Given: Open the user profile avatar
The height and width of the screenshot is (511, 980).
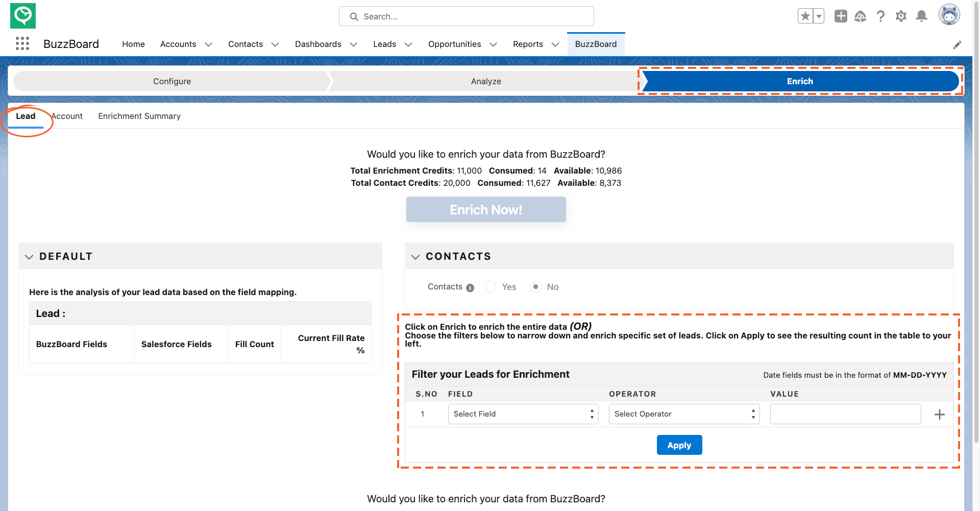Looking at the screenshot, I should tap(949, 15).
